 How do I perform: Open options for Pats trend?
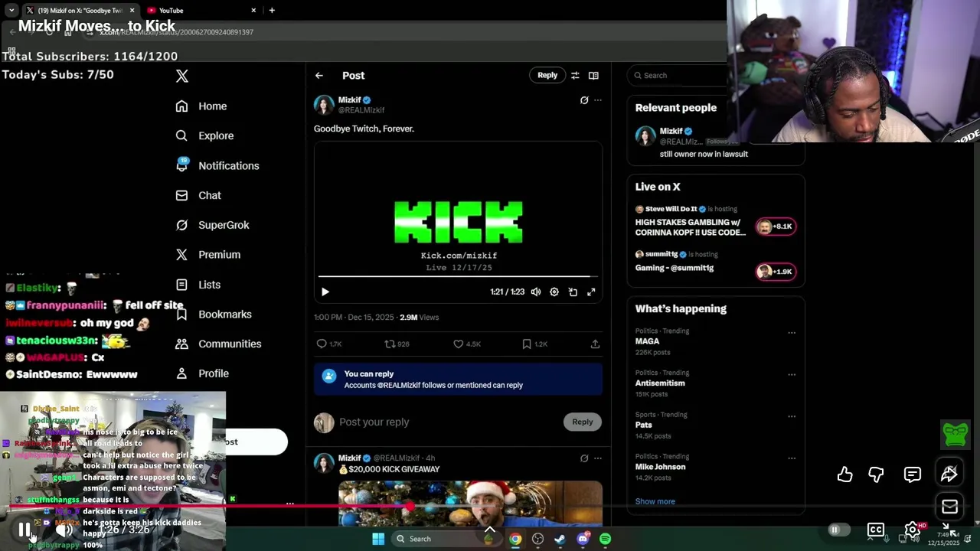pos(792,416)
